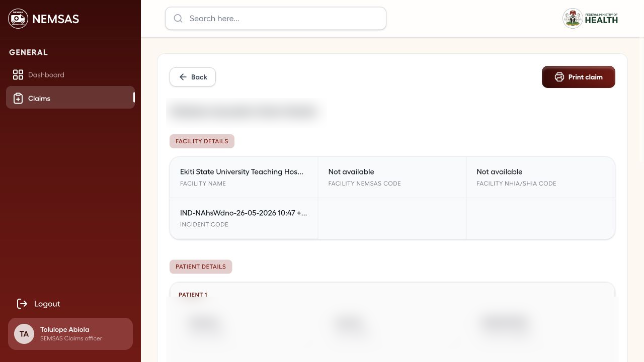Click the IND-NAhsWdno incident code value
The image size is (644, 362).
pyautogui.click(x=244, y=213)
